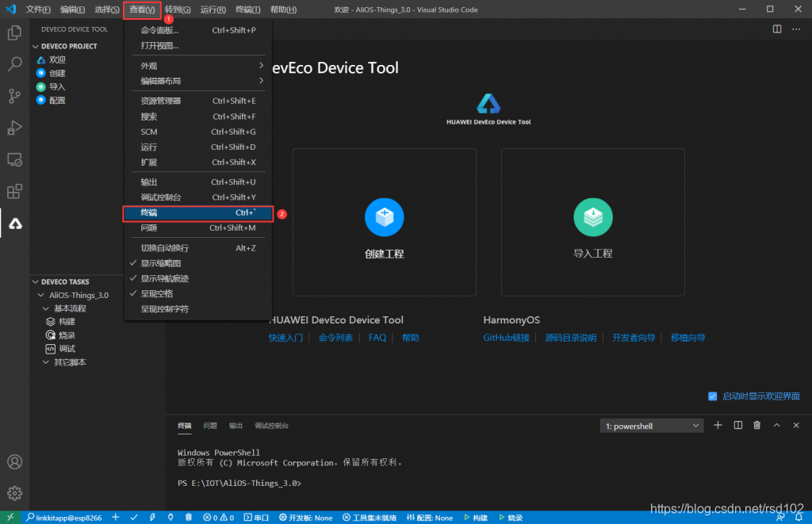Image resolution: width=812 pixels, height=524 pixels.
Task: Open the Search view in activity bar
Action: click(x=14, y=64)
